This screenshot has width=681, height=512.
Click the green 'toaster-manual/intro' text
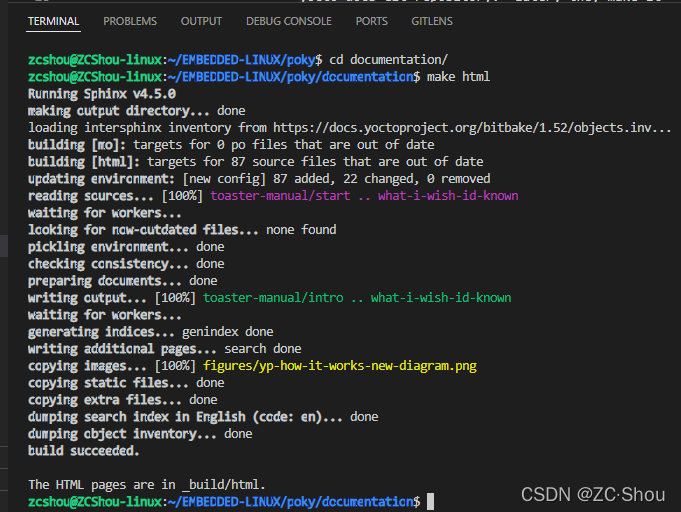[273, 298]
